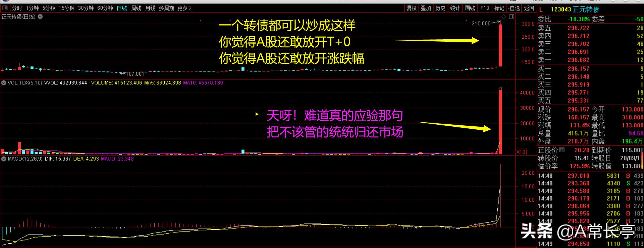Image resolution: width=644 pixels, height=248 pixels.
Task: Switch to 5分钟 period tab
Action: (49, 8)
